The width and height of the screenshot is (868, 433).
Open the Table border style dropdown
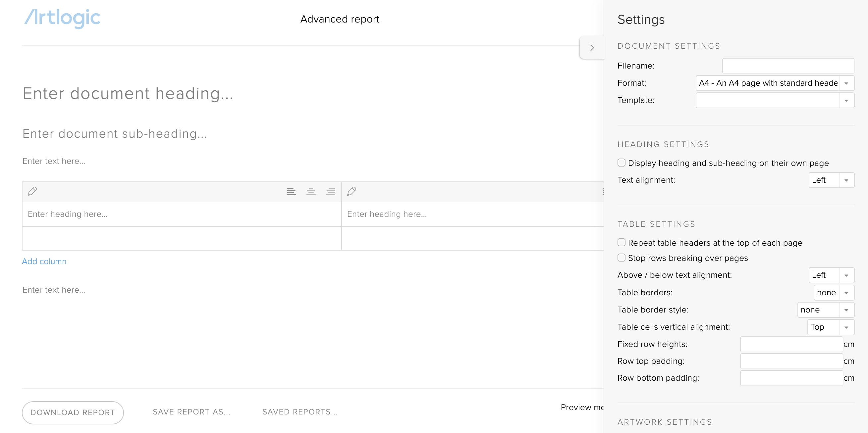pos(826,310)
